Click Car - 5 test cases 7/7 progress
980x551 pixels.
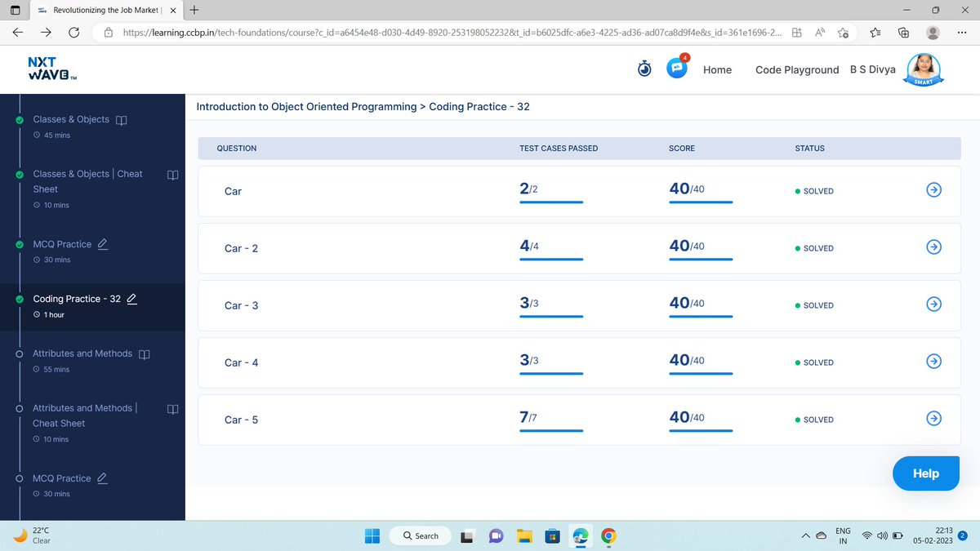(550, 420)
